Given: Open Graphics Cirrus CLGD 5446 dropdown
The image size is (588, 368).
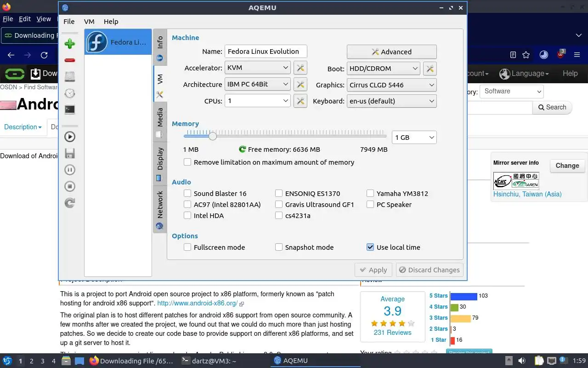Looking at the screenshot, I should (391, 85).
